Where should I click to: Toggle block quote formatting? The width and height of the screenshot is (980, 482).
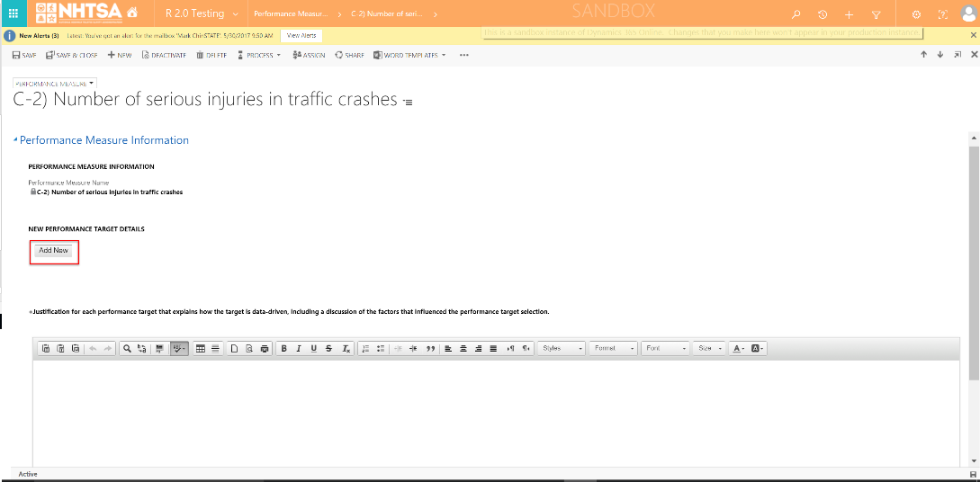click(430, 348)
